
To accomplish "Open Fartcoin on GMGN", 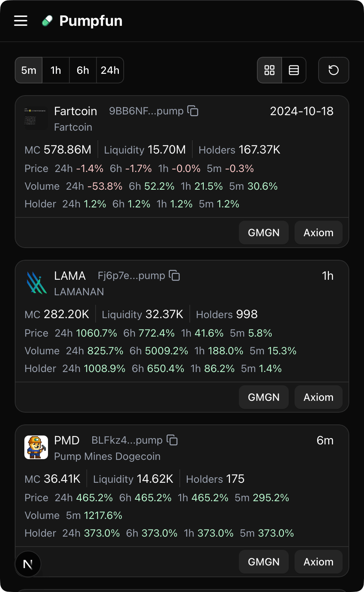I will coord(264,233).
